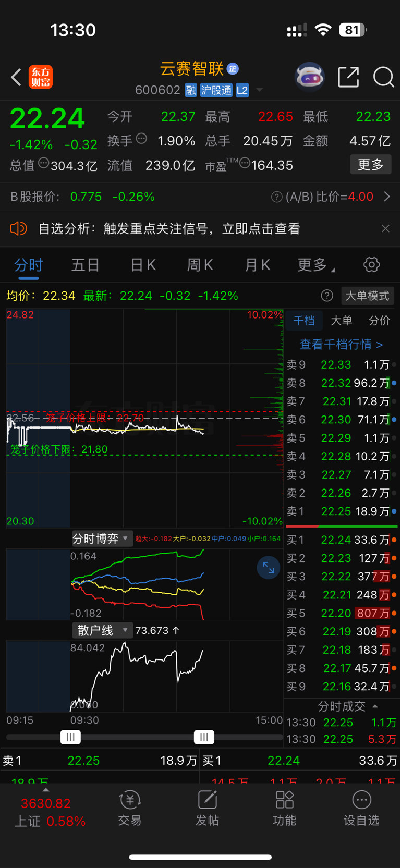The image size is (401, 868).
Task: Switch to the 日K tab
Action: coord(143,265)
